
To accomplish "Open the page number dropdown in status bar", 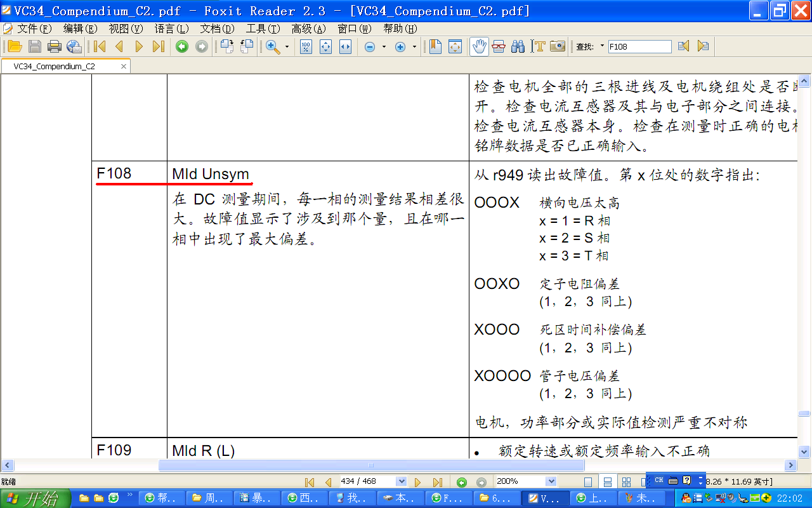I will tap(401, 482).
